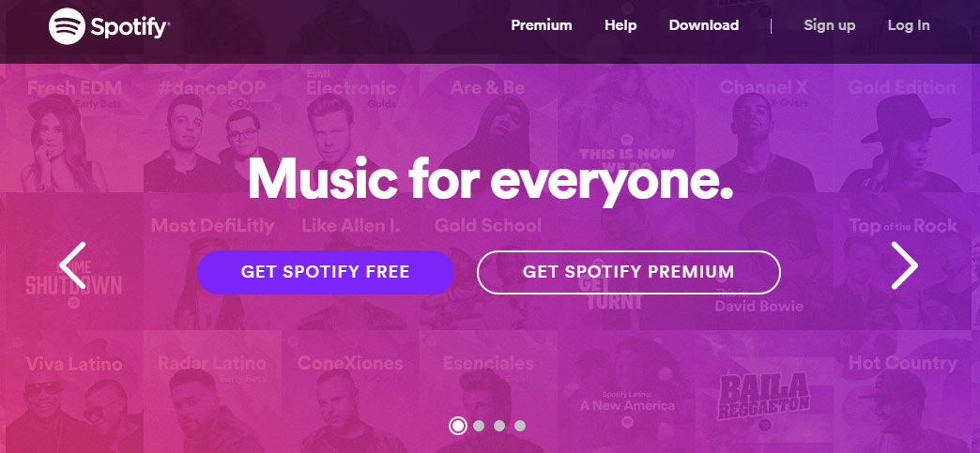The width and height of the screenshot is (980, 453).
Task: Open the Premium menu item
Action: pos(542,25)
